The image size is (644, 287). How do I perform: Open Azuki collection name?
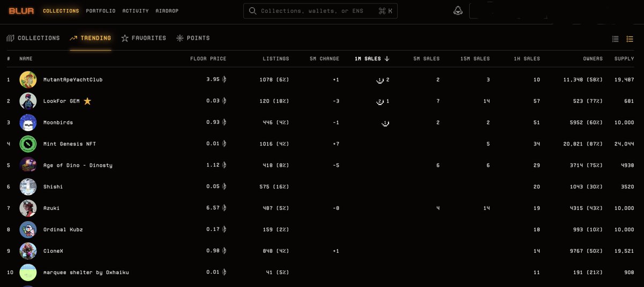52,208
